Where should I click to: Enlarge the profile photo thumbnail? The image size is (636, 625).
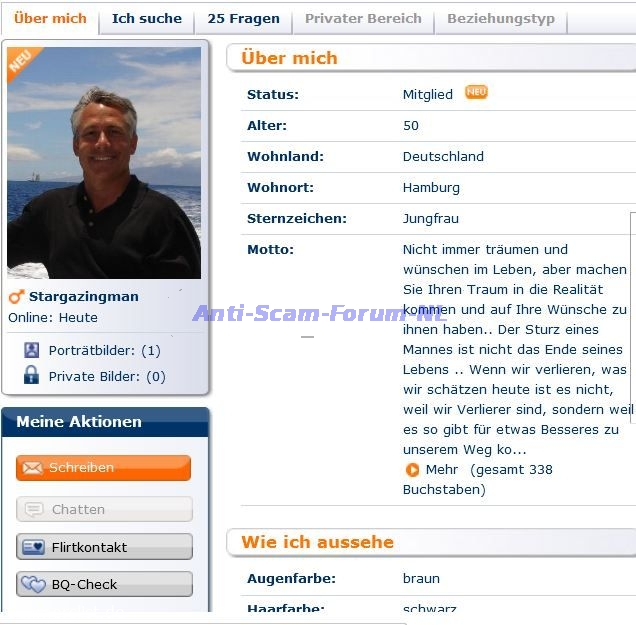104,163
